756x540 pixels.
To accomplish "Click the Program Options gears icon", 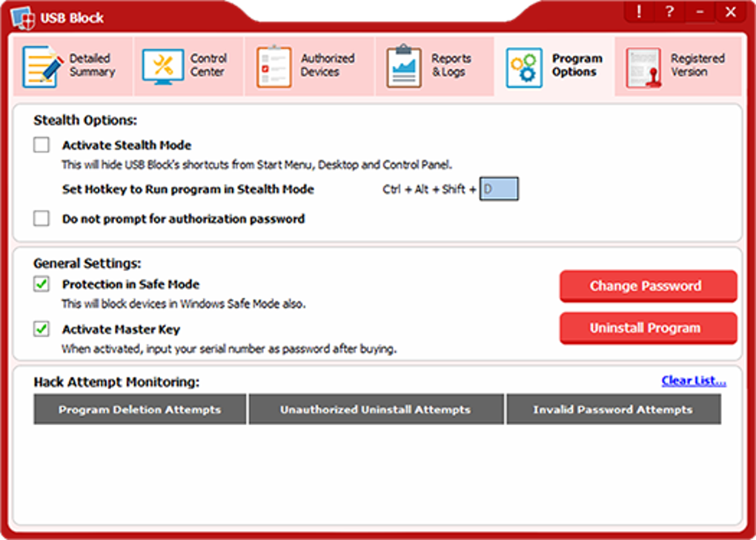I will (x=524, y=67).
